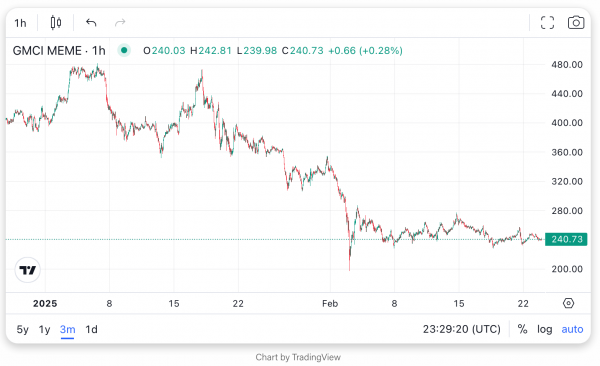The width and height of the screenshot is (600, 366).
Task: Select the 1y date range
Action: [x=44, y=329]
